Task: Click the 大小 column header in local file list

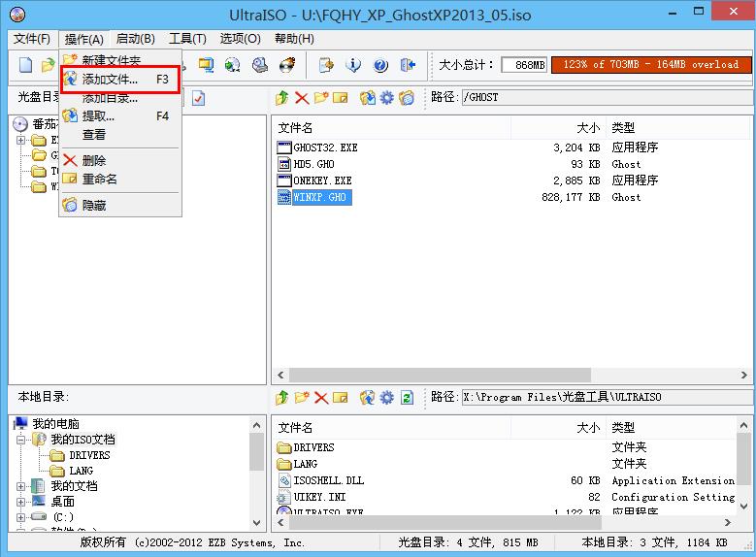Action: click(588, 428)
